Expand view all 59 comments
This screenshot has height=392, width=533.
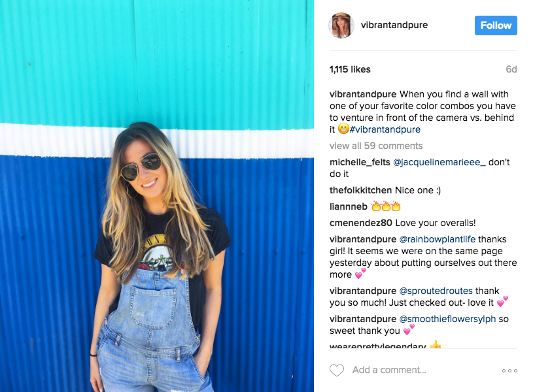376,146
